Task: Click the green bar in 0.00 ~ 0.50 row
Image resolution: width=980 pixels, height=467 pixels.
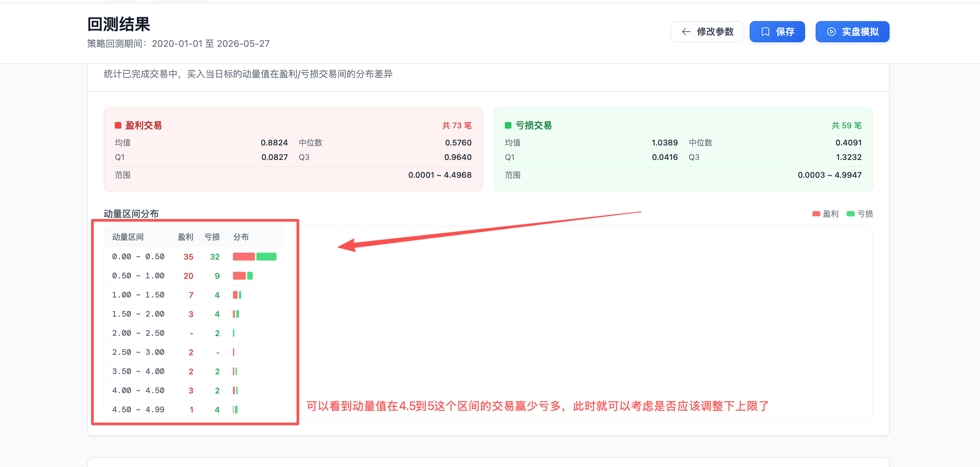Action: (x=266, y=257)
